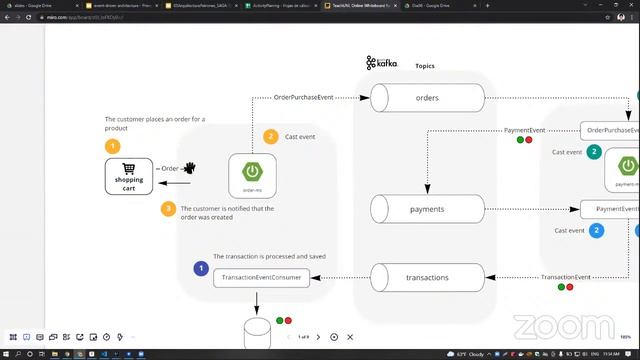This screenshot has width=640, height=360.
Task: Click the green dot under PaymentEvent
Action: (x=520, y=140)
